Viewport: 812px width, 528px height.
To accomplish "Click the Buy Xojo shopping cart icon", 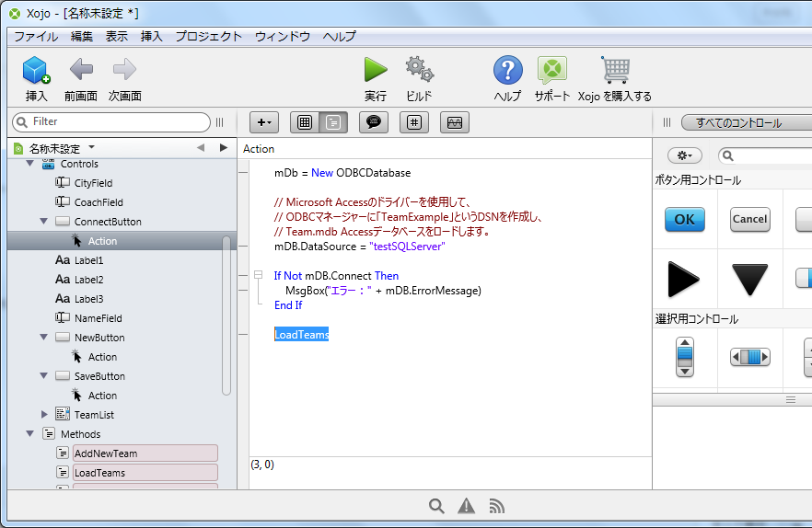I will tap(615, 70).
